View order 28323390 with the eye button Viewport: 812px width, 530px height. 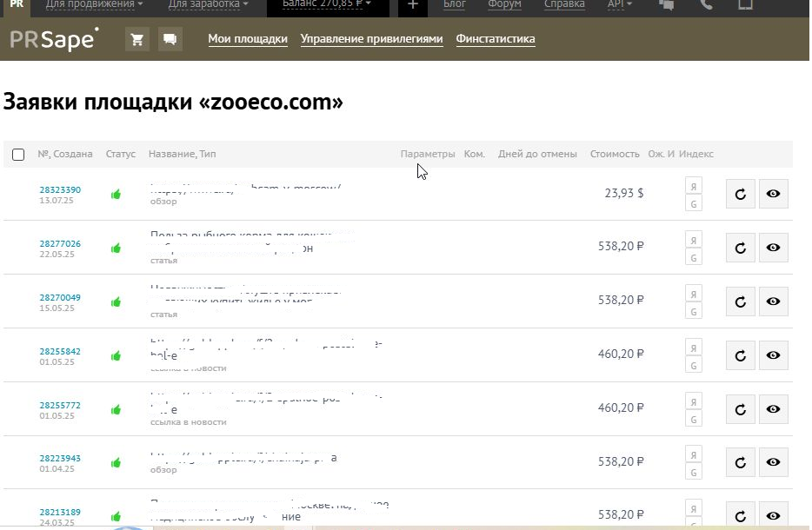[773, 194]
